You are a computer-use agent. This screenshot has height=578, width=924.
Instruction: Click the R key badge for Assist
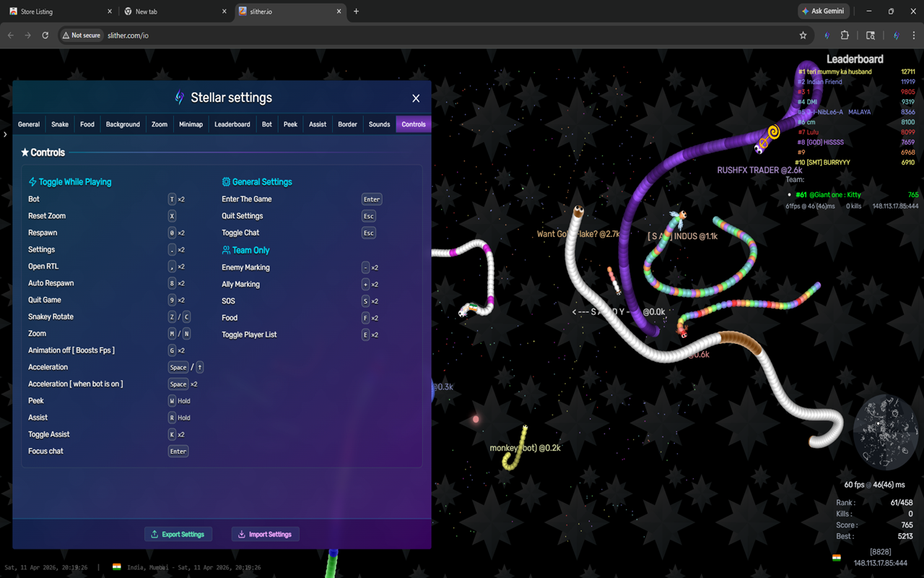pyautogui.click(x=172, y=418)
